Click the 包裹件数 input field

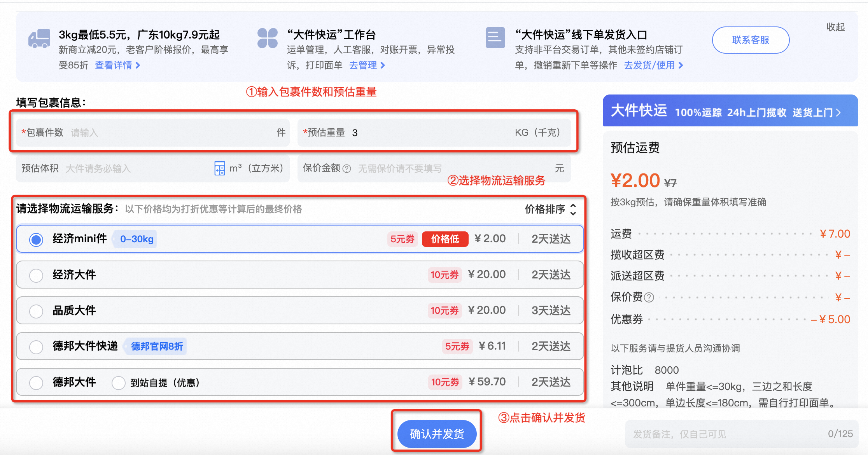(153, 133)
